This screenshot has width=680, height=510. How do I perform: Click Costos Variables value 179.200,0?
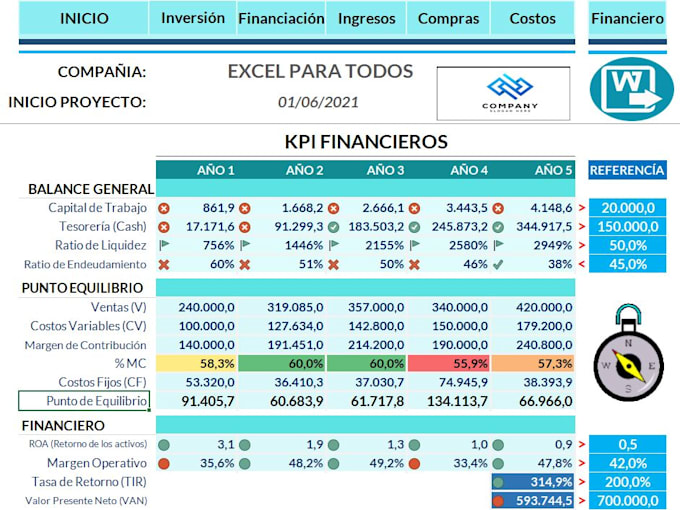pos(544,326)
